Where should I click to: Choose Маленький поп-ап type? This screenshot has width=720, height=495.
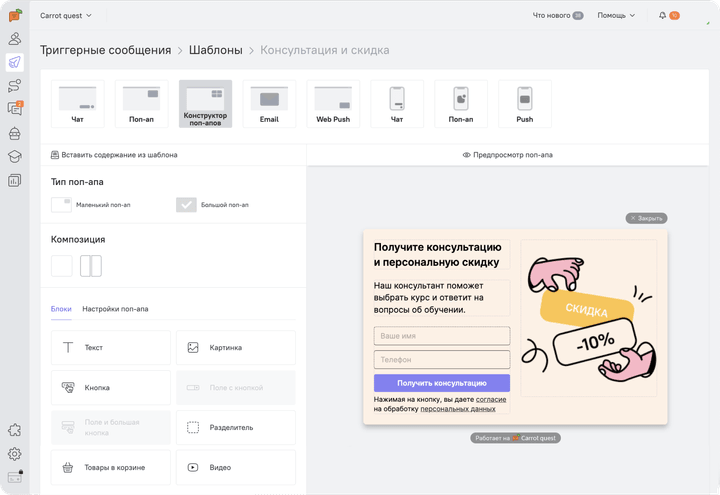coord(91,205)
